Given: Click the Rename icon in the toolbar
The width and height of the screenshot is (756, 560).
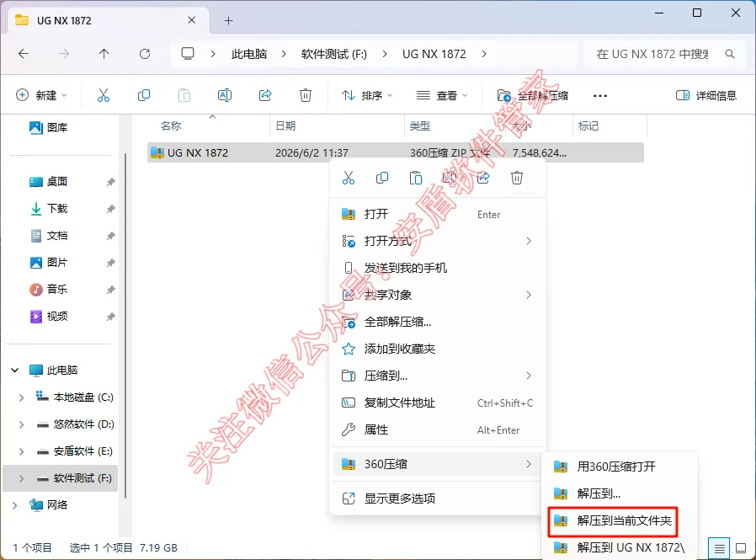Looking at the screenshot, I should click(x=225, y=95).
